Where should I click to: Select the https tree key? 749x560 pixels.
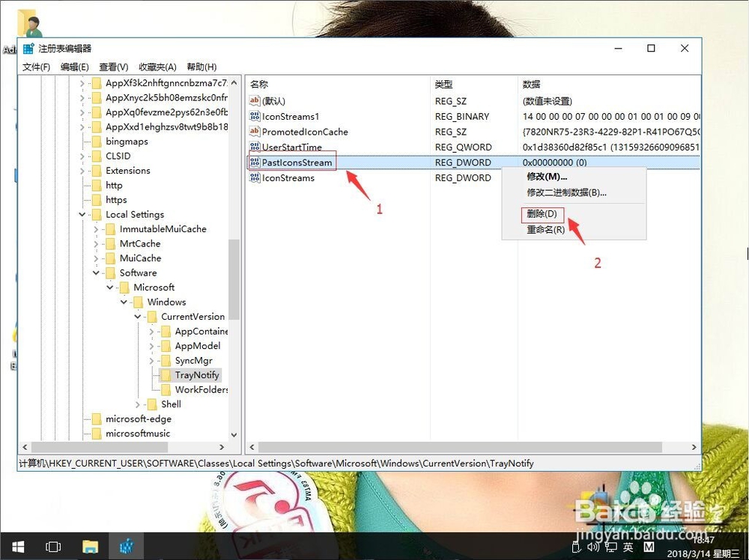[116, 200]
